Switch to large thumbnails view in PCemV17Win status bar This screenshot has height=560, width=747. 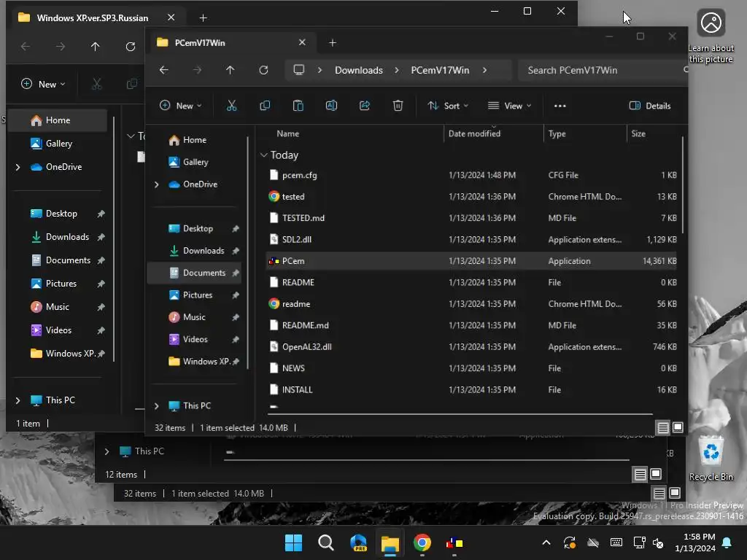(678, 427)
